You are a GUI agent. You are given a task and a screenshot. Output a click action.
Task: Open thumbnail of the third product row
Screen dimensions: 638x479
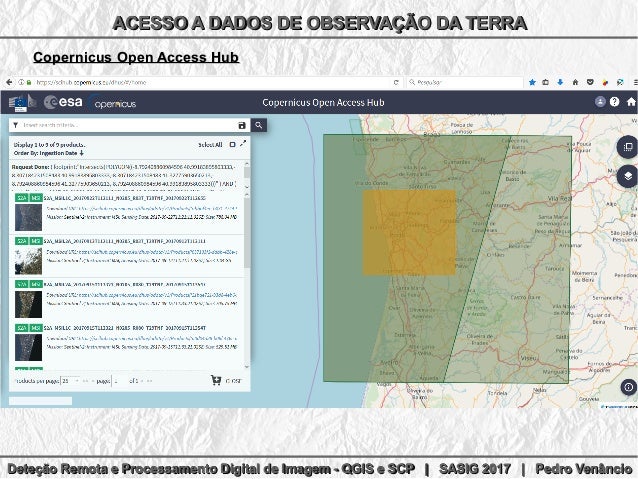28,304
